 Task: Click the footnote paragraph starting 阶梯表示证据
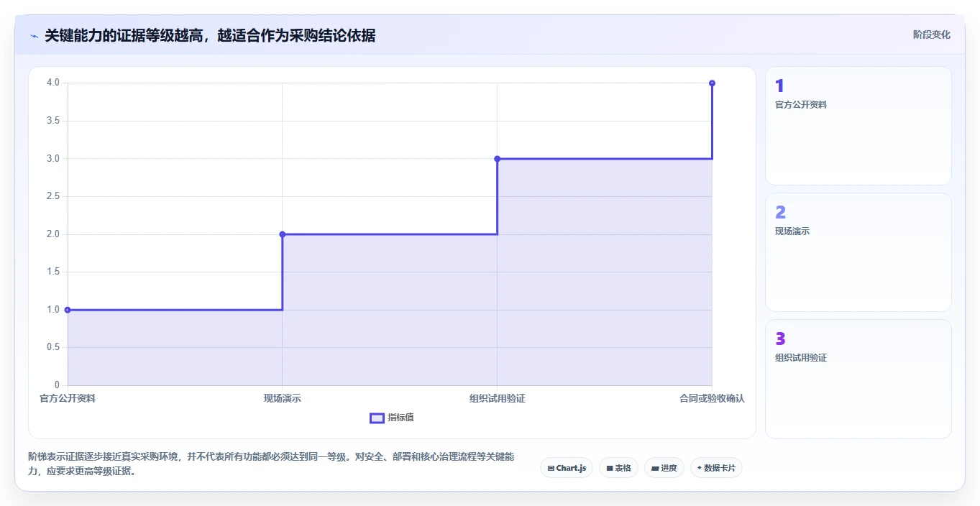point(271,464)
